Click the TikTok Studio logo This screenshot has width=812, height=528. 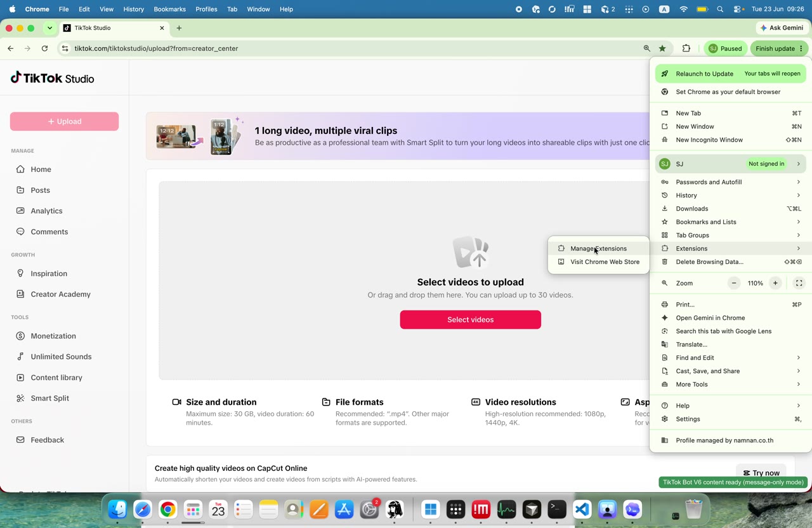[52, 78]
